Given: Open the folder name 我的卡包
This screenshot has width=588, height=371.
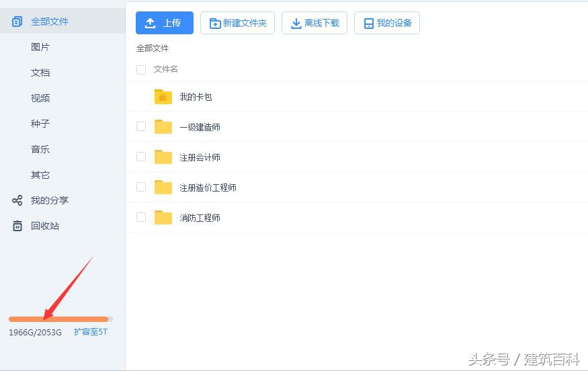Looking at the screenshot, I should (196, 97).
